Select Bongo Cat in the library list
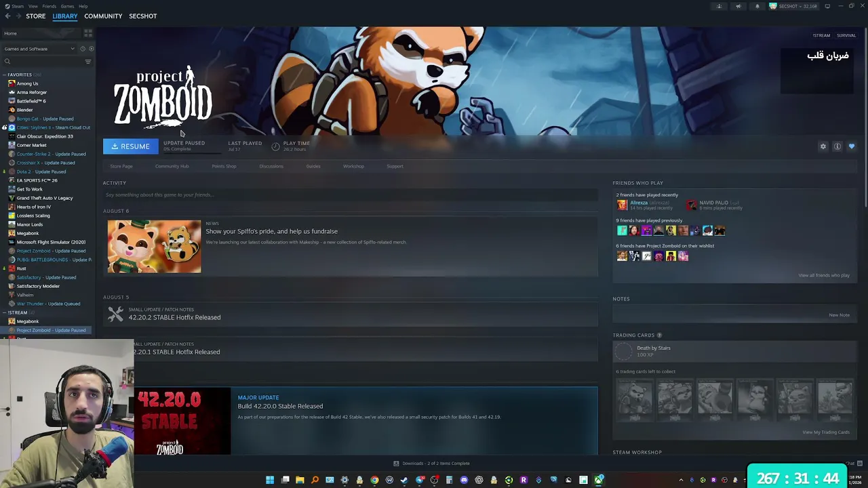The image size is (868, 488). [x=45, y=119]
